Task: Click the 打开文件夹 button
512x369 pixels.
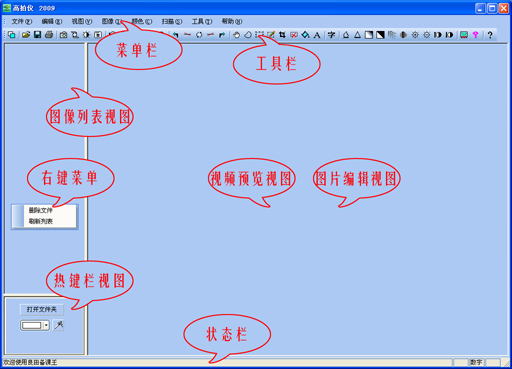Action: (x=42, y=309)
